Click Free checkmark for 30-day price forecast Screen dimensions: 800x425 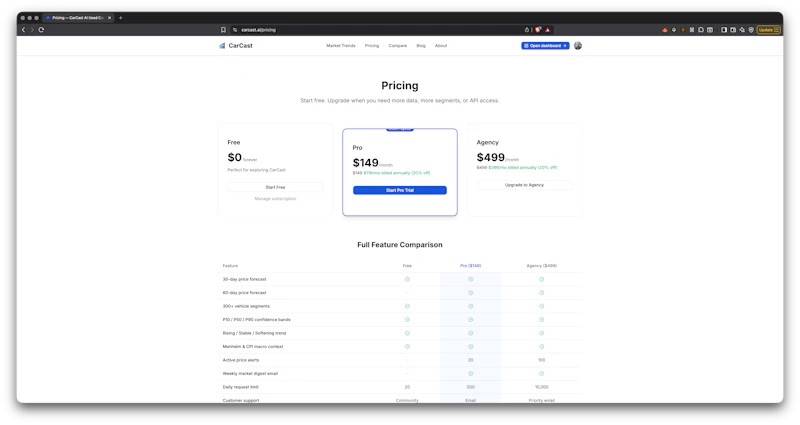click(407, 279)
